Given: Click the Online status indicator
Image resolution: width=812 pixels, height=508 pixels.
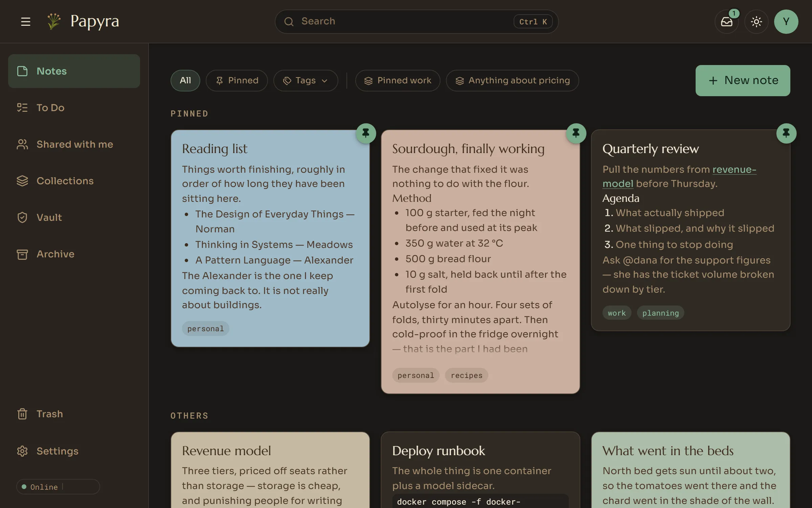Looking at the screenshot, I should click(58, 487).
